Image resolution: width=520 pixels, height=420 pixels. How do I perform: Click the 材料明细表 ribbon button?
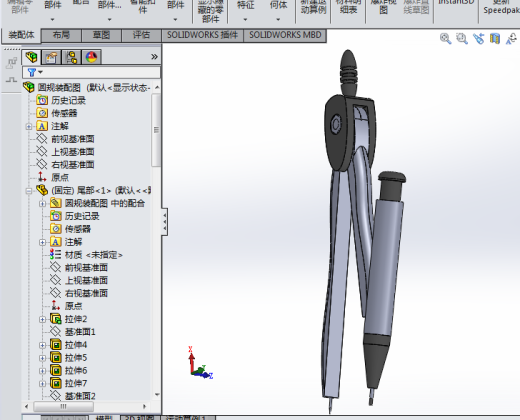click(348, 7)
